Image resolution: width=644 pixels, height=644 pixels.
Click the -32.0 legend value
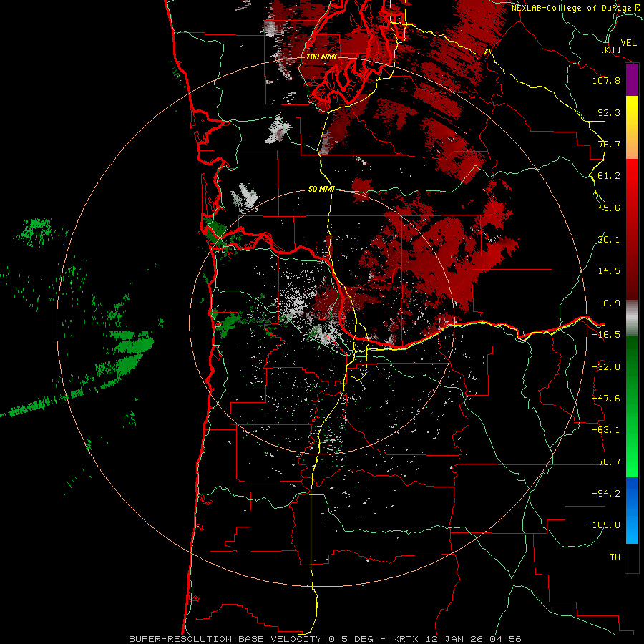[x=606, y=367]
